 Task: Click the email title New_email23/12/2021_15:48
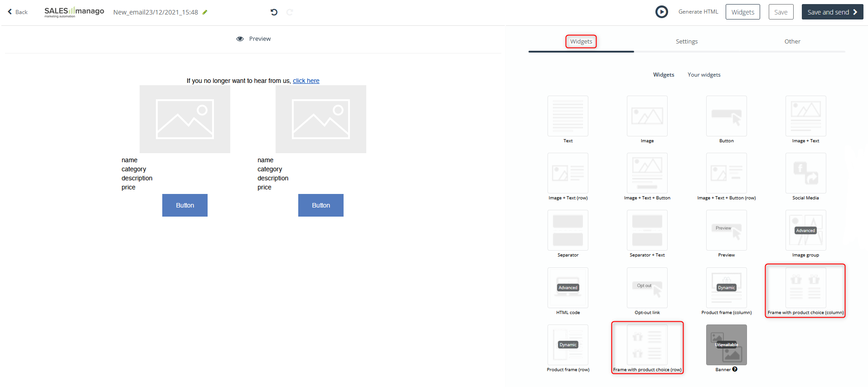point(155,12)
